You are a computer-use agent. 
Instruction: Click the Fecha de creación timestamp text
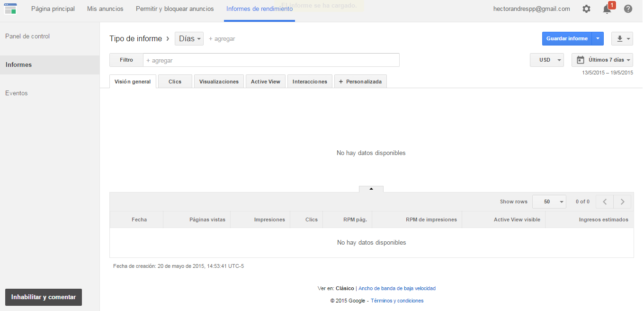pyautogui.click(x=179, y=266)
